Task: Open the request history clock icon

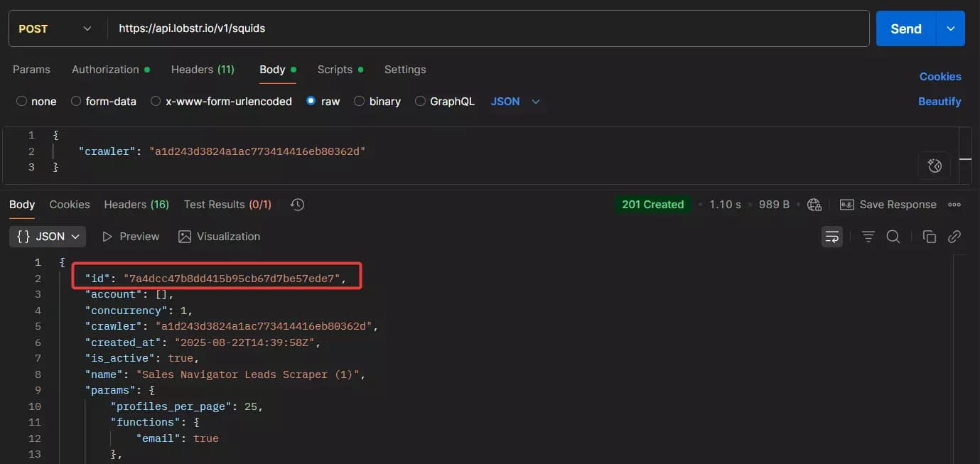Action: click(296, 204)
